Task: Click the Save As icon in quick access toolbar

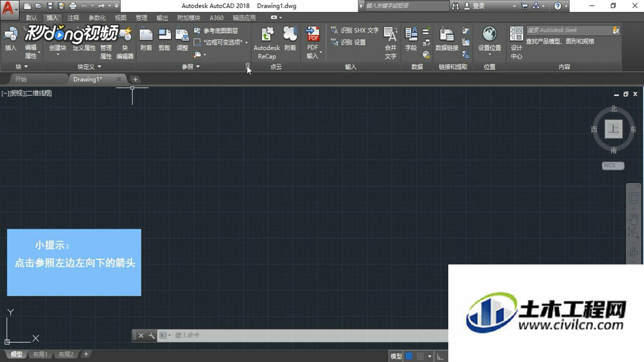Action: (61, 6)
